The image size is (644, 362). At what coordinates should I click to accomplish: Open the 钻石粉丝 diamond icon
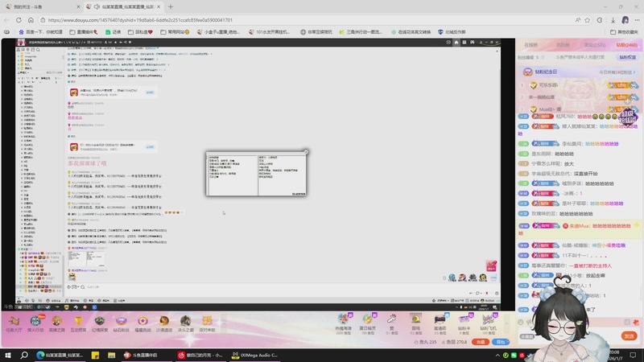pos(121,323)
